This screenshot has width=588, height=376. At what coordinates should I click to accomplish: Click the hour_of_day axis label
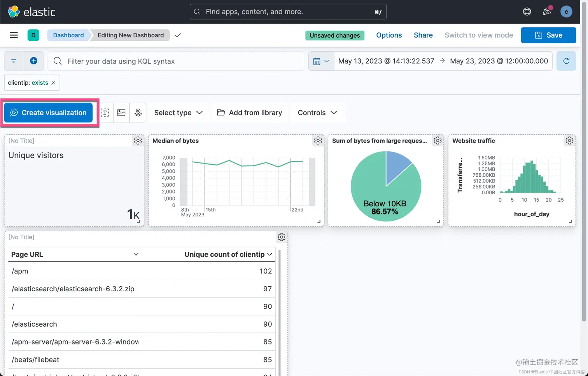(532, 214)
